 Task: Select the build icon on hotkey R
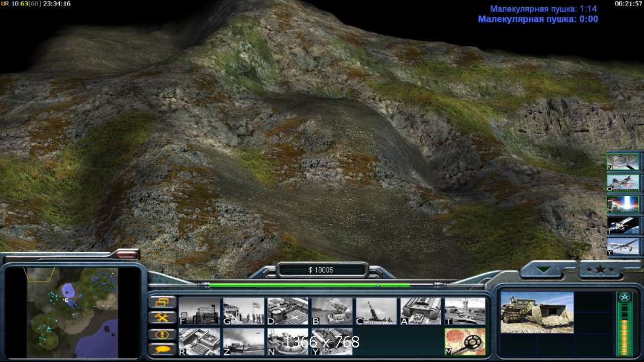(199, 341)
